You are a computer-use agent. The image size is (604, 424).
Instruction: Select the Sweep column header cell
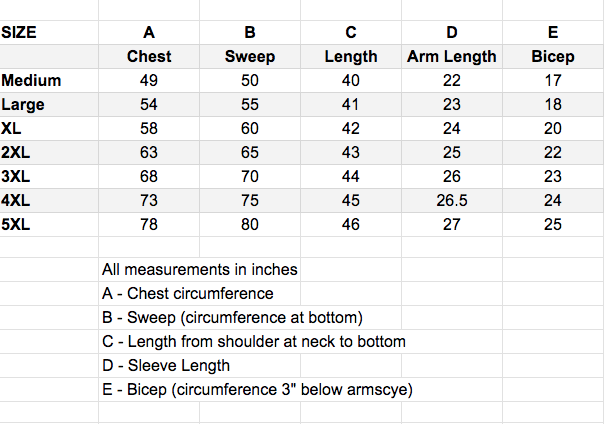coord(250,56)
